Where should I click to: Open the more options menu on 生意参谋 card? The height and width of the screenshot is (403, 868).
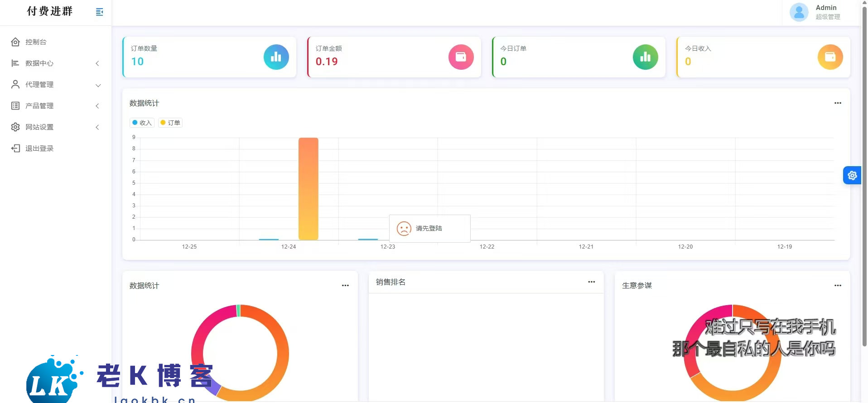coord(838,286)
